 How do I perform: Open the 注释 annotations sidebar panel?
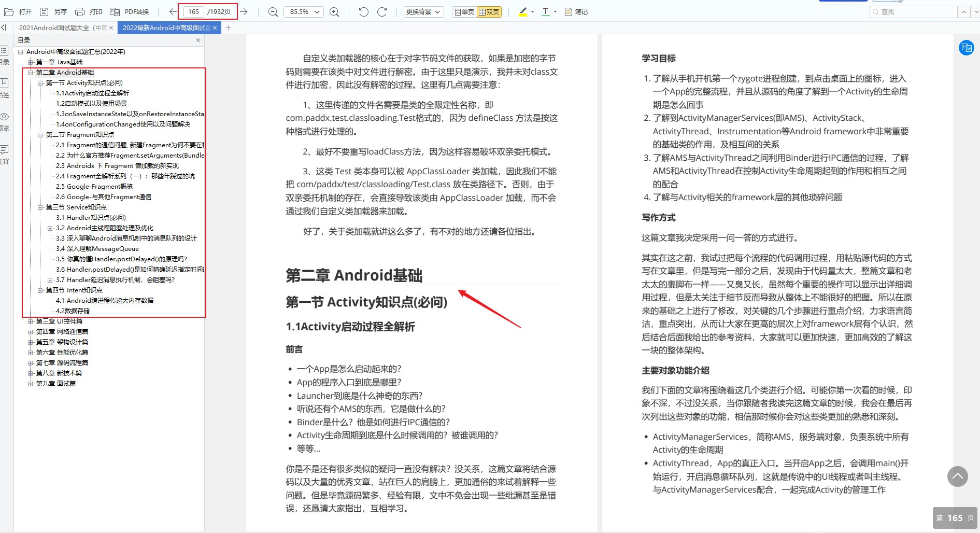point(4,155)
